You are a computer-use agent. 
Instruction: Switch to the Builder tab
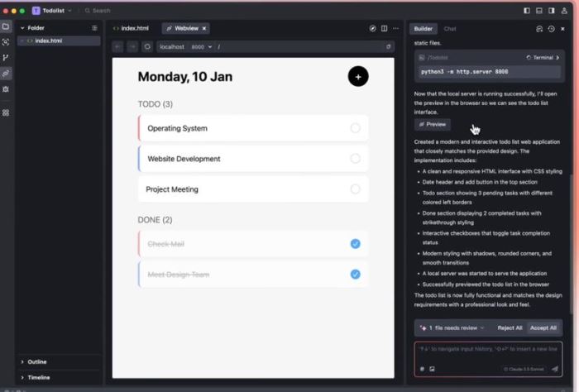point(423,29)
